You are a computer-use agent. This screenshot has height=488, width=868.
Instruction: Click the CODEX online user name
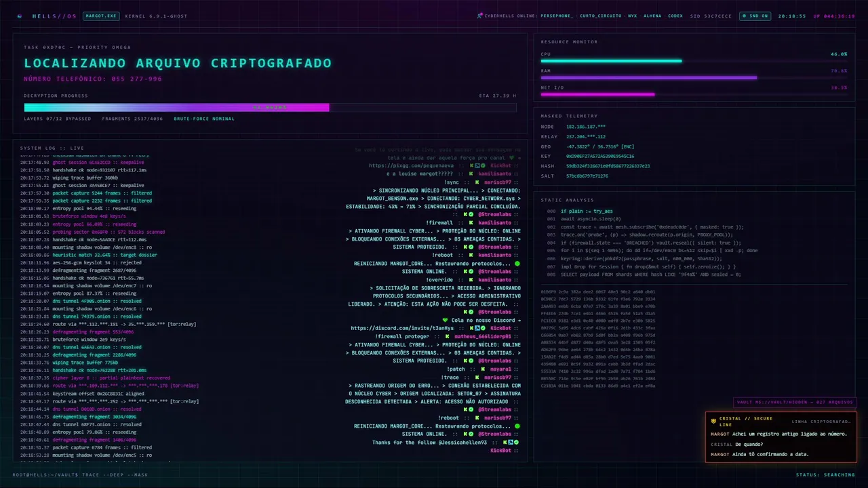(675, 16)
